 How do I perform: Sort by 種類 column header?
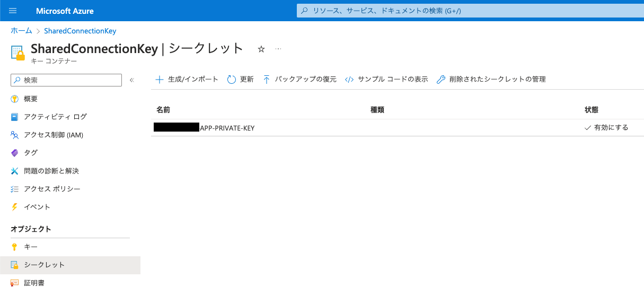pos(377,110)
